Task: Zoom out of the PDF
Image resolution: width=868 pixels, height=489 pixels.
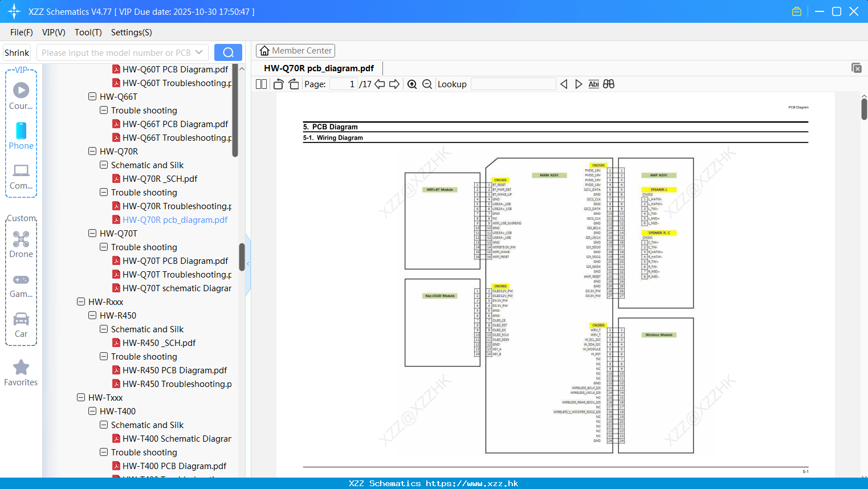Action: pos(427,84)
